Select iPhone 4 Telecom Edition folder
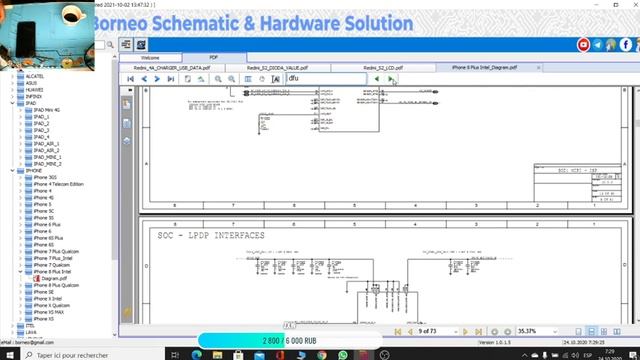 (58, 184)
